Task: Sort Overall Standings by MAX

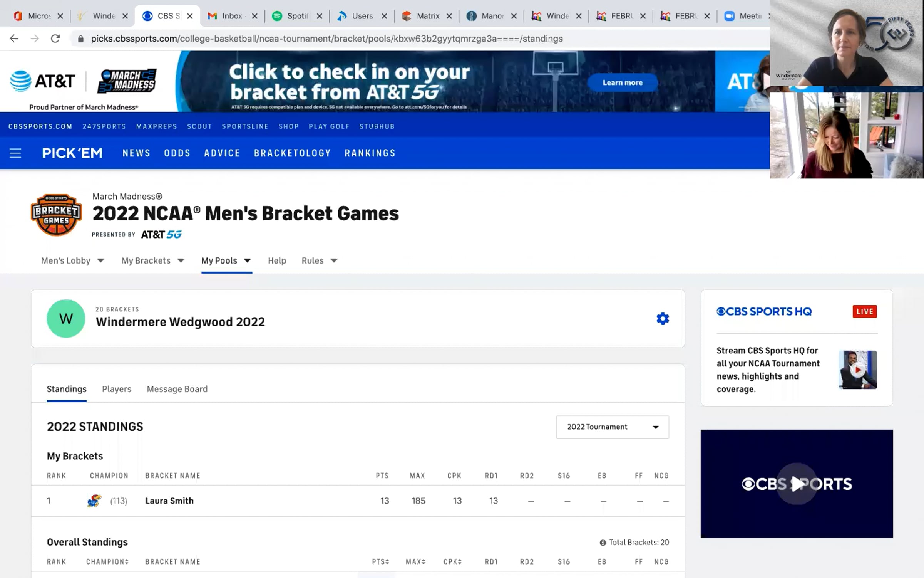Action: (416, 562)
